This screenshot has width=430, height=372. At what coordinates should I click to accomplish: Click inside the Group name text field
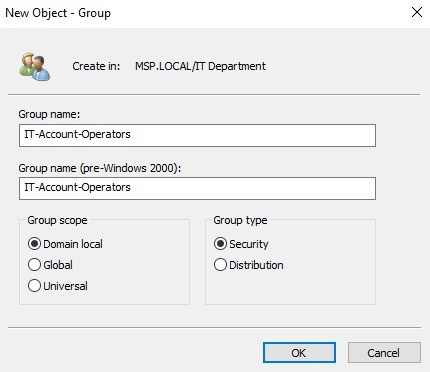pos(197,135)
